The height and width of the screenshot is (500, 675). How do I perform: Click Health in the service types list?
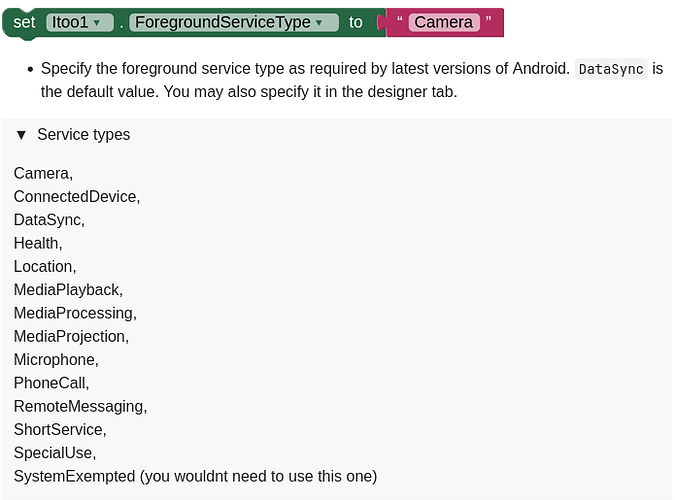click(x=38, y=243)
